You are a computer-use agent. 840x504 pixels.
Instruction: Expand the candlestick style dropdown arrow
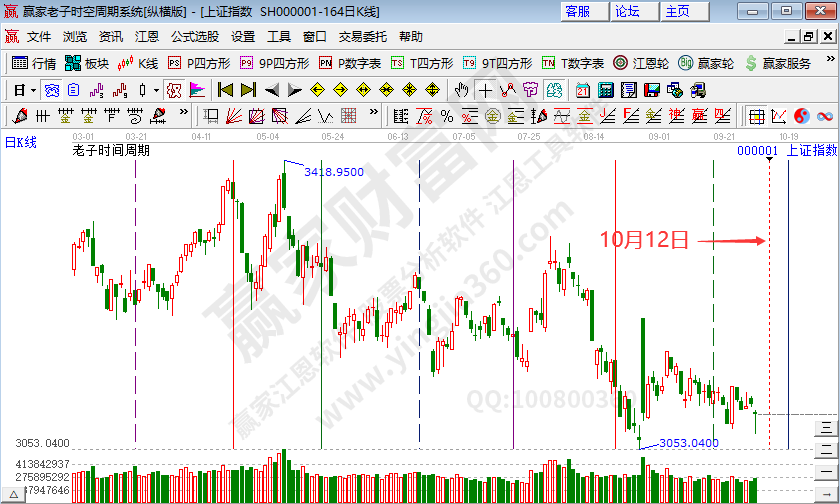tap(155, 90)
